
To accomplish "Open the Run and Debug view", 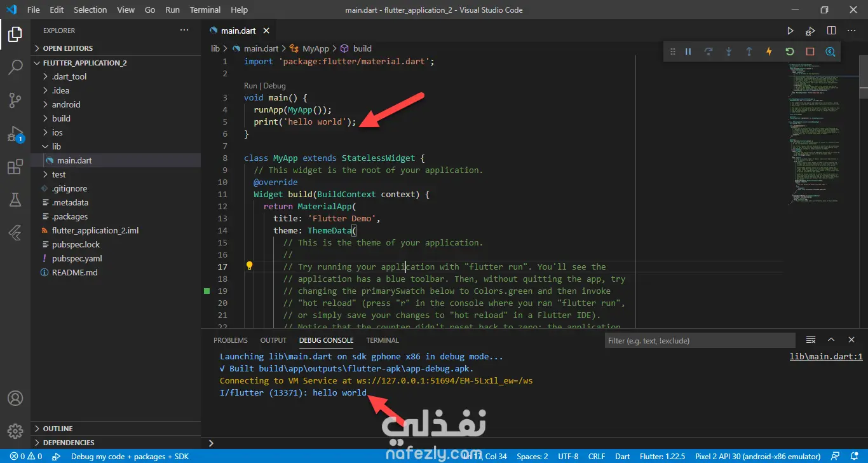I will [15, 134].
